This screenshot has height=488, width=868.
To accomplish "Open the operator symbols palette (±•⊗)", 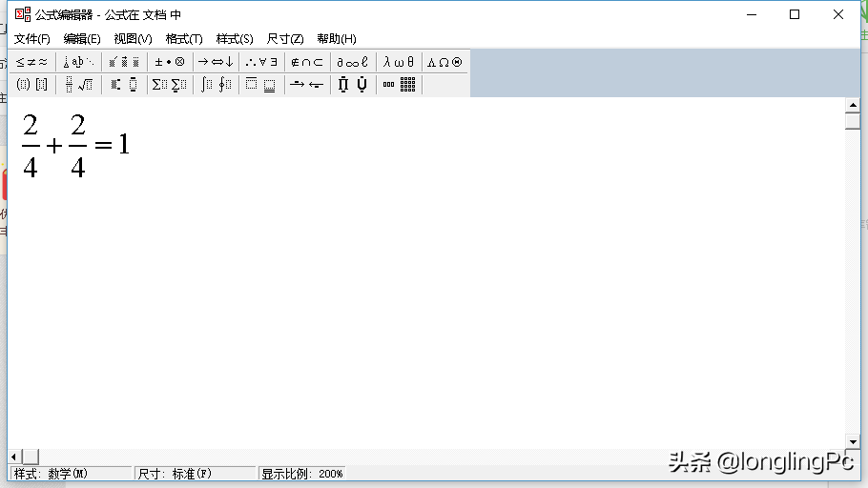I will pyautogui.click(x=170, y=62).
